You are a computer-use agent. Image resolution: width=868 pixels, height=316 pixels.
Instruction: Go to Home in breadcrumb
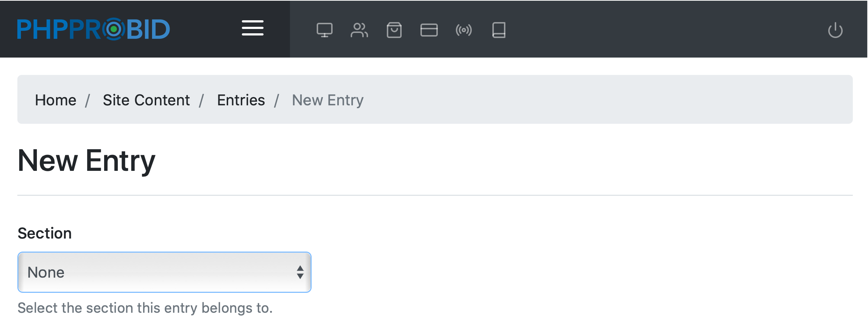coord(56,100)
